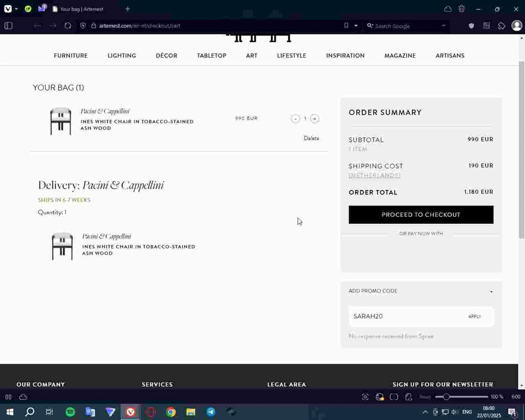The width and height of the screenshot is (525, 420).
Task: Open the LIFESTYLE menu
Action: (x=292, y=56)
